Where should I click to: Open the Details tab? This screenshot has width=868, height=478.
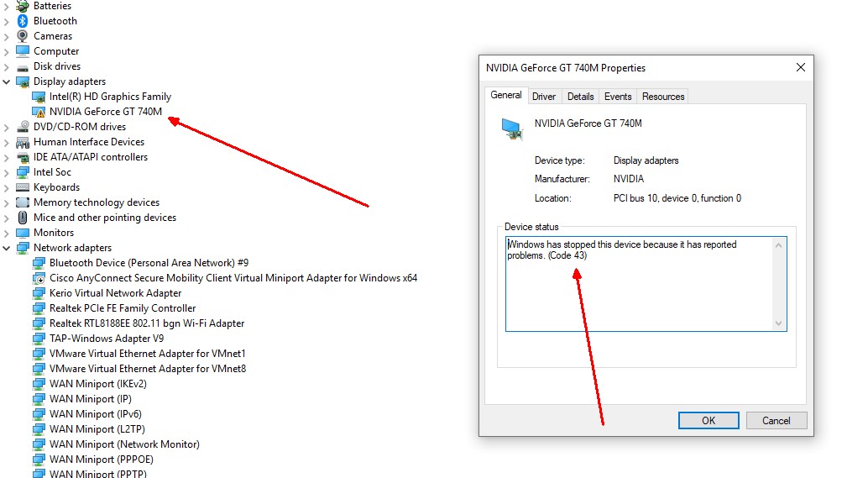581,97
